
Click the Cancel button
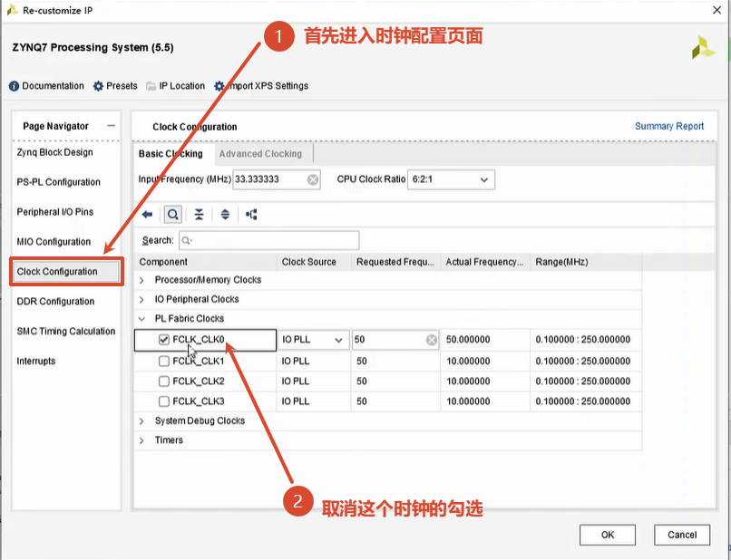click(682, 535)
